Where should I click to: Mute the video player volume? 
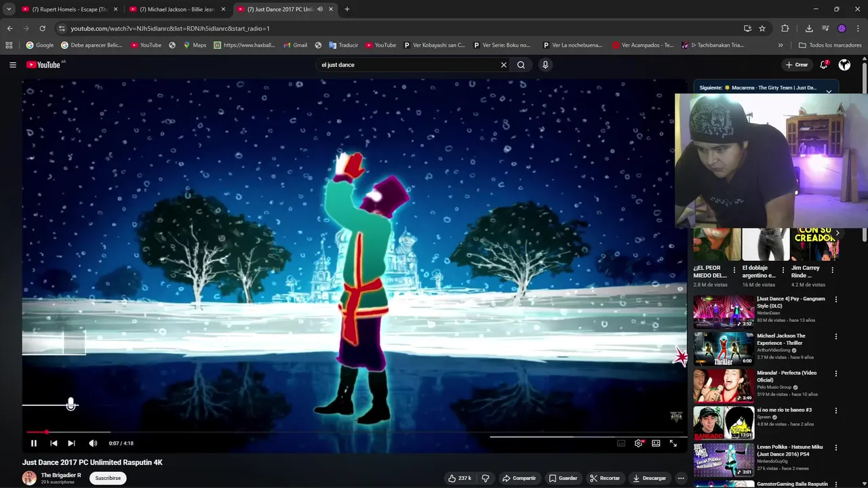tap(93, 443)
